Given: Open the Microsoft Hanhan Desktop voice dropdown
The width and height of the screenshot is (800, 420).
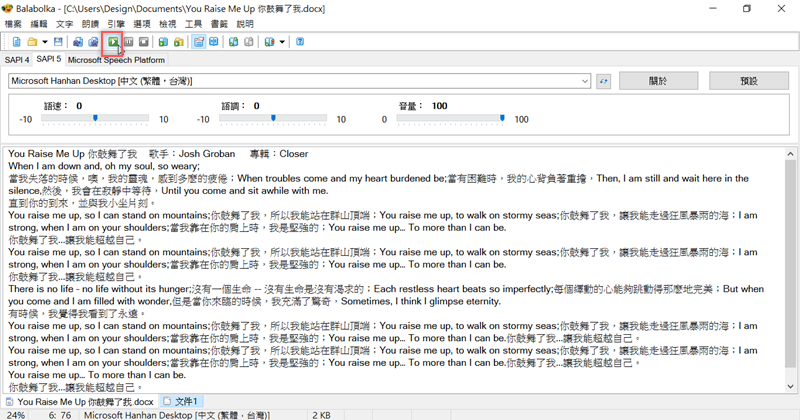Looking at the screenshot, I should click(x=299, y=81).
